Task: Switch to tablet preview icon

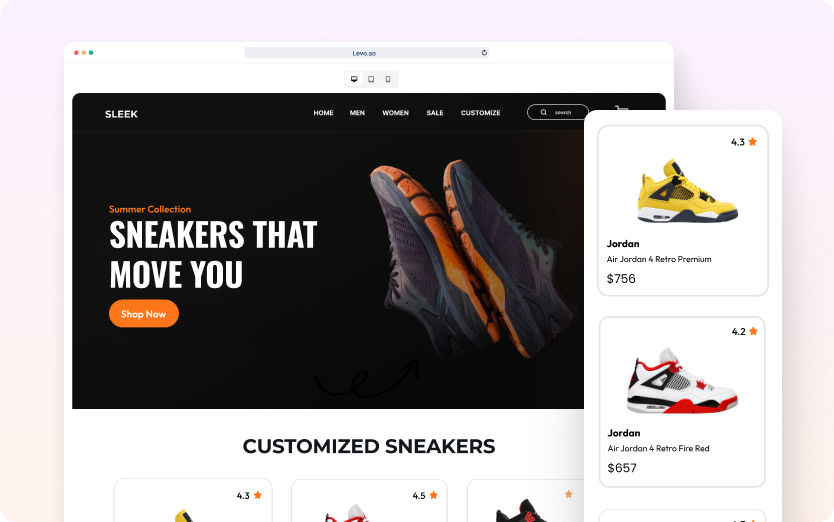Action: (371, 79)
